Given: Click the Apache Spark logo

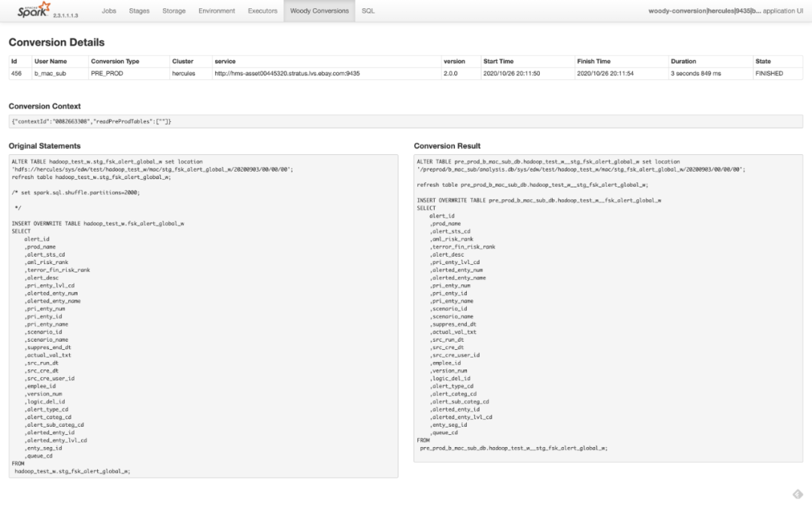Looking at the screenshot, I should [35, 11].
